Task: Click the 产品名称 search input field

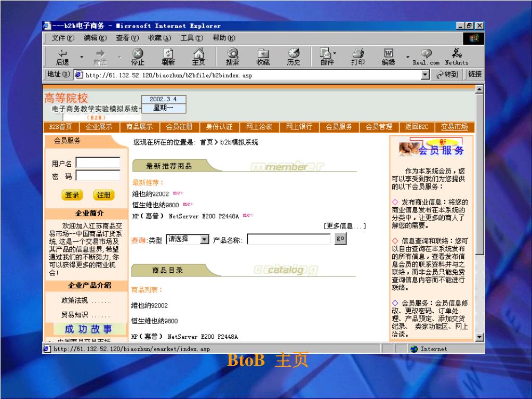Action: [289, 239]
